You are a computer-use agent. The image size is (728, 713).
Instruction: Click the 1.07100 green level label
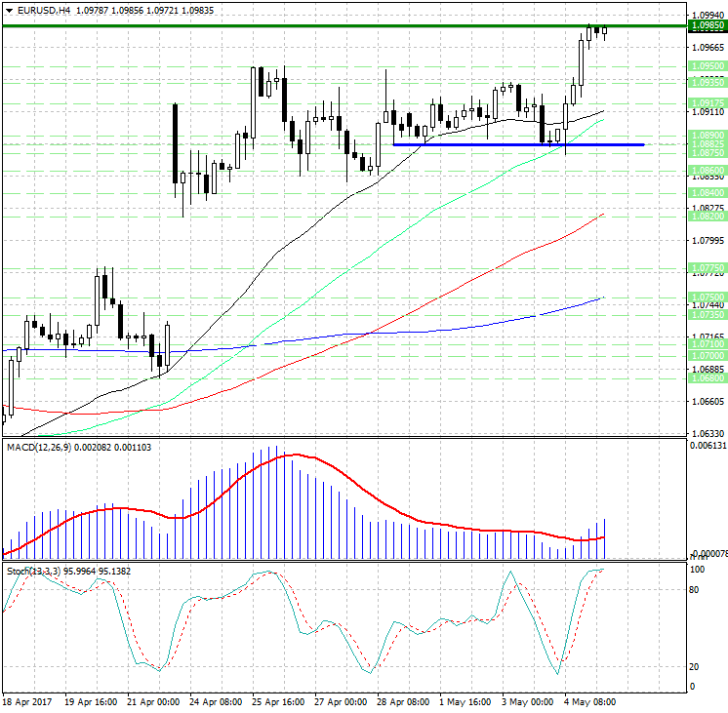tap(708, 344)
